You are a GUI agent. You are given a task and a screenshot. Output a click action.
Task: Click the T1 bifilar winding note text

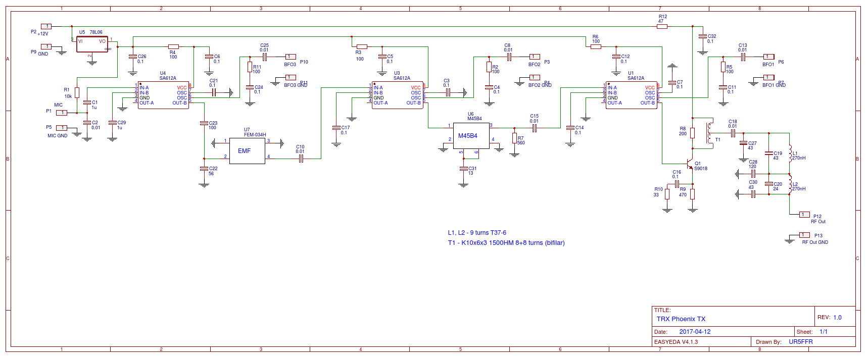(506, 243)
